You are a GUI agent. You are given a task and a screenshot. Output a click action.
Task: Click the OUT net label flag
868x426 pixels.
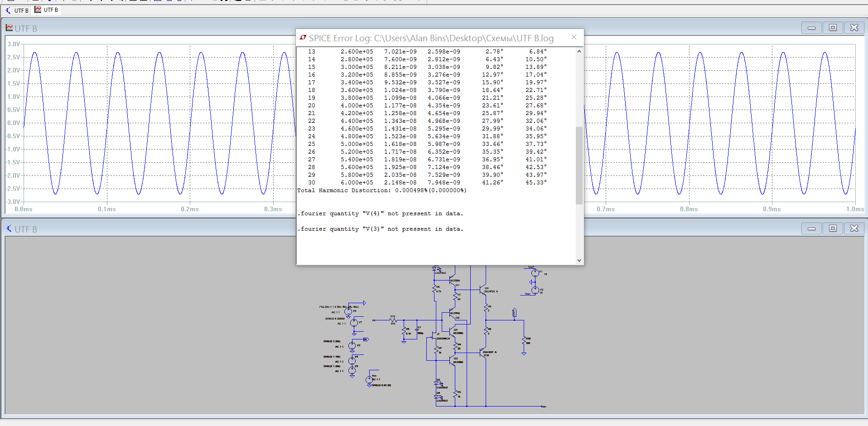pyautogui.click(x=514, y=312)
